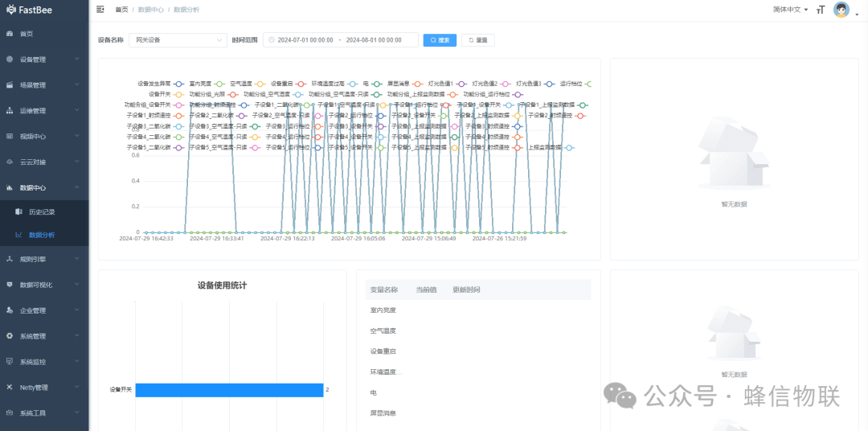The width and height of the screenshot is (868, 431).
Task: Click the 设备使用统计 chart title
Action: click(x=222, y=285)
